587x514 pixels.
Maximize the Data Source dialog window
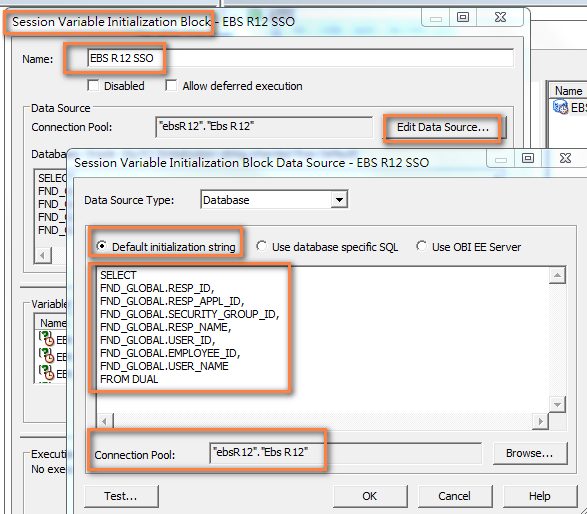[x=528, y=158]
